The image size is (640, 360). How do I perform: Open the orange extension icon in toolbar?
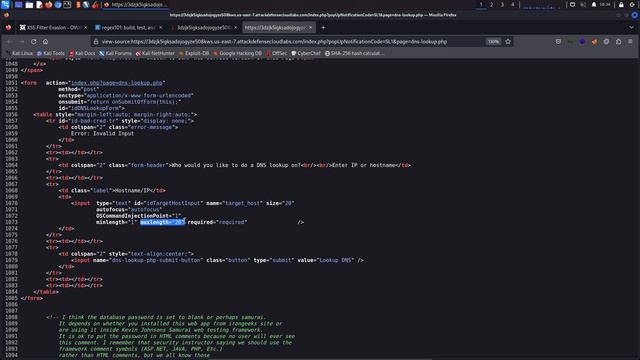(x=594, y=41)
